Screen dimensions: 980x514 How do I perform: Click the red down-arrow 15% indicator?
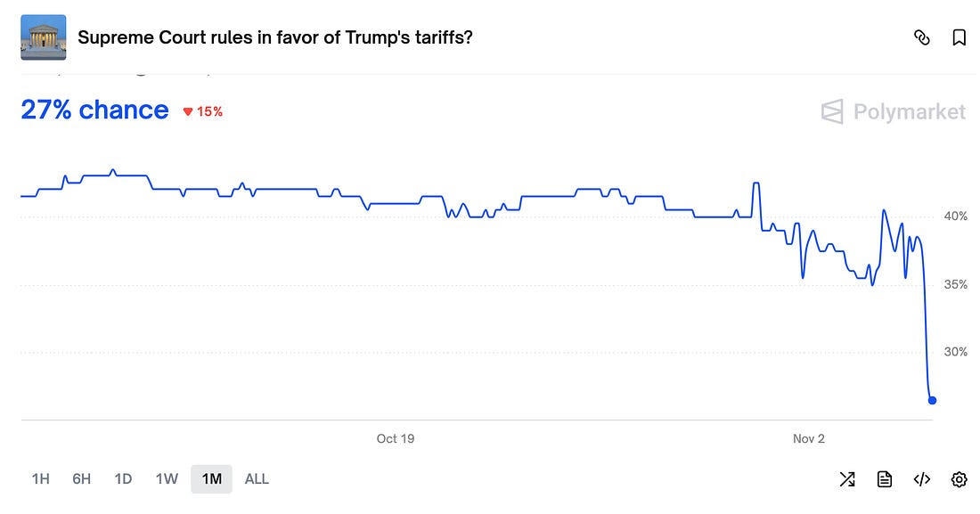click(202, 111)
